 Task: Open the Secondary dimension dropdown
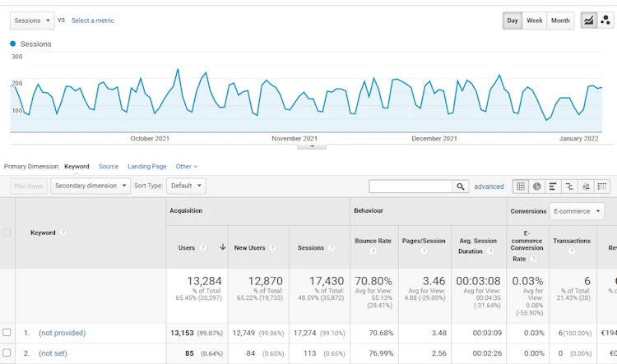(90, 186)
